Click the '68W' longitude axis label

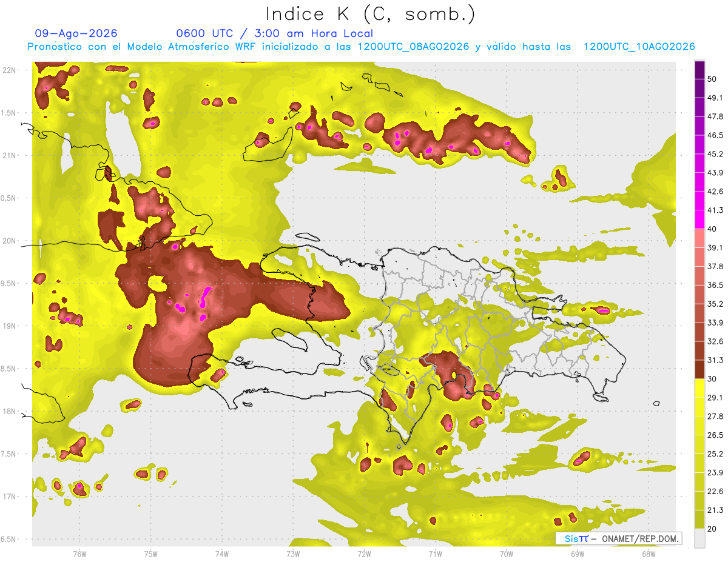(x=649, y=554)
